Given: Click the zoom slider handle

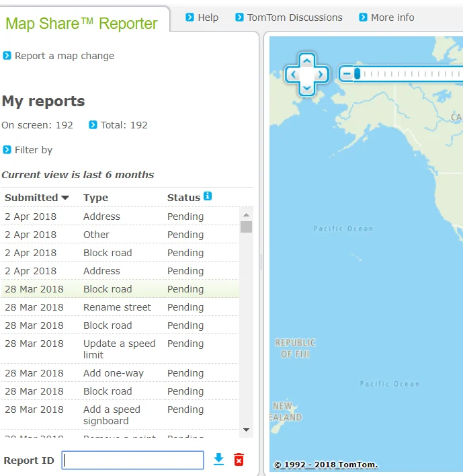Looking at the screenshot, I should click(x=357, y=74).
